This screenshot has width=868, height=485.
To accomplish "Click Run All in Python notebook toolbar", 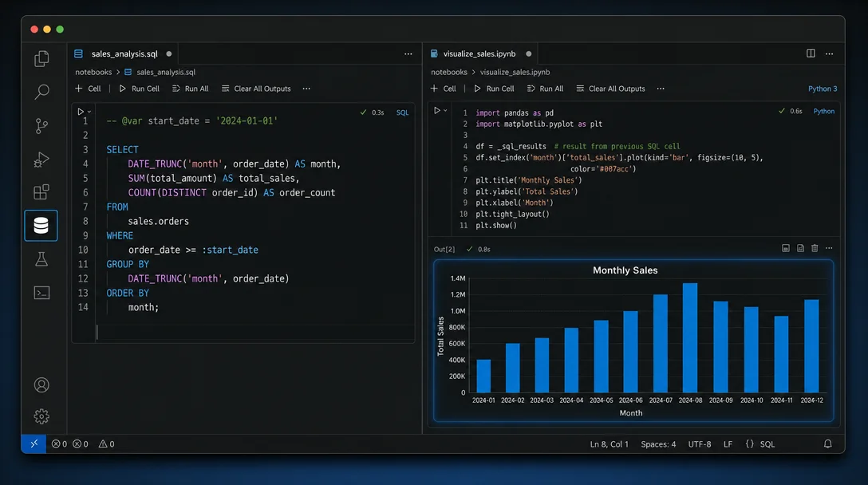I will tap(545, 89).
